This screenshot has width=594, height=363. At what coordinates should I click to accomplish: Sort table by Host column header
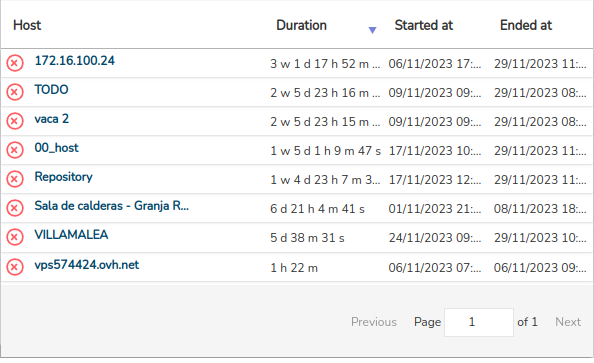point(27,25)
